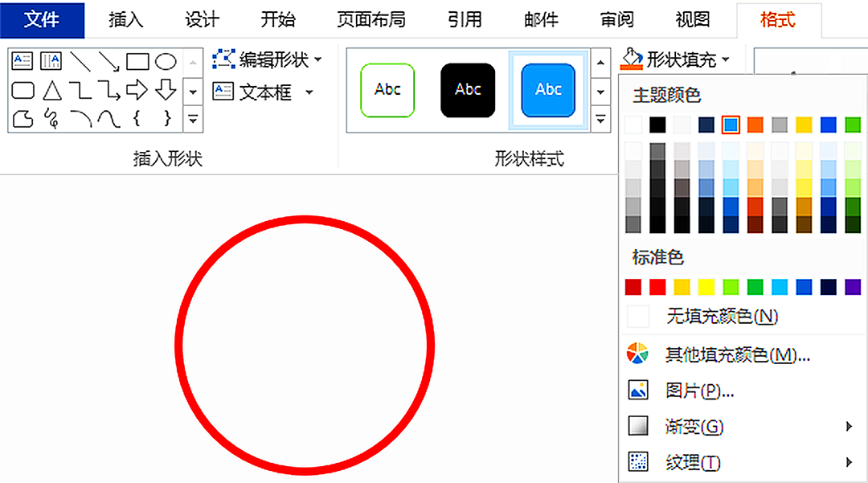Pick the rectangle shape
Viewport: 868px width, 483px height.
click(137, 61)
